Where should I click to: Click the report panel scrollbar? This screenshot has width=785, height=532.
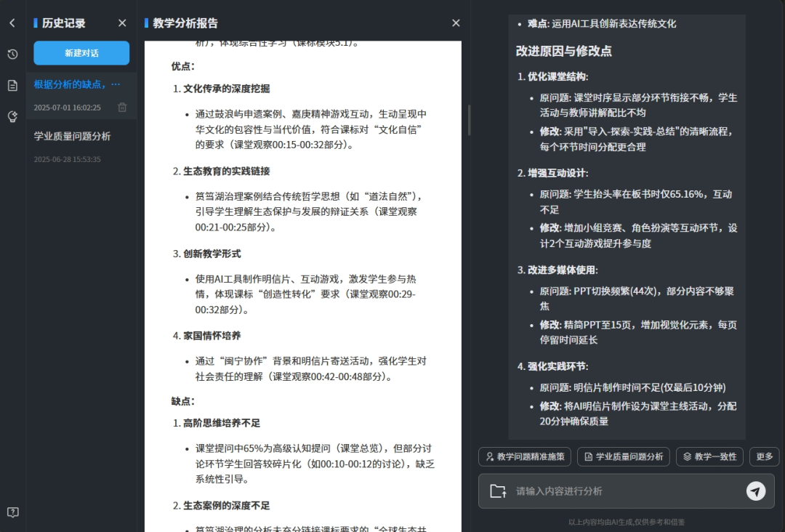point(469,120)
